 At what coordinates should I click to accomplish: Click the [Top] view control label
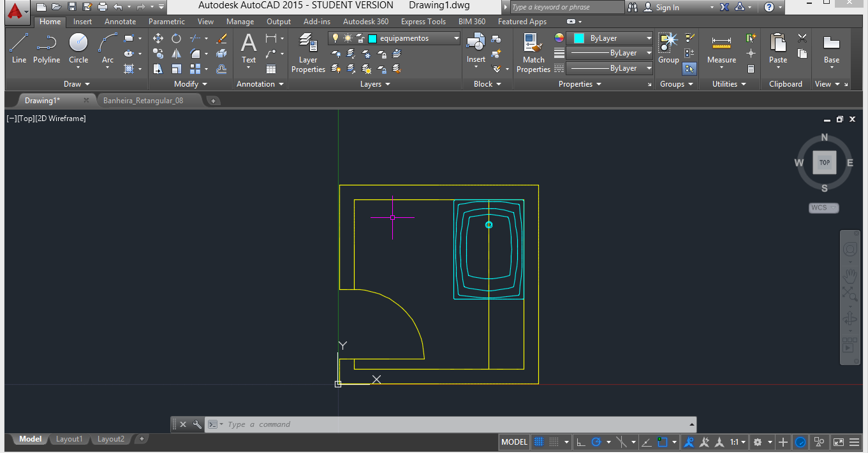click(26, 119)
